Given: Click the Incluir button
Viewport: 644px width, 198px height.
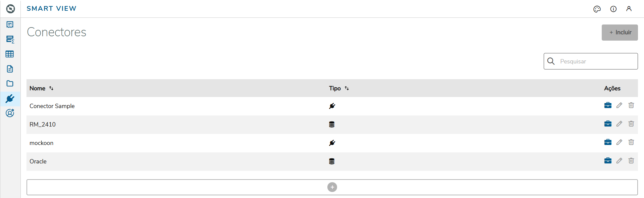Looking at the screenshot, I should click(x=620, y=33).
